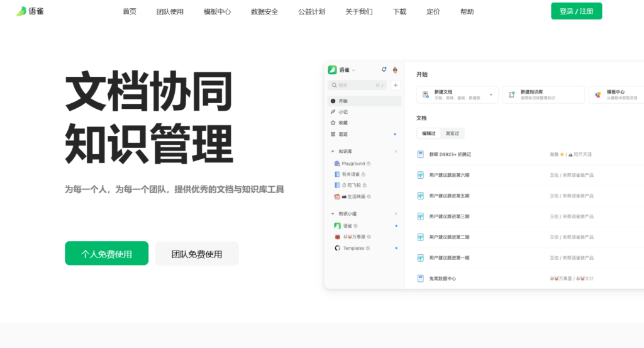Click the 语雀 group icon under 知识小组
Screen dimensions: 644x348
[337, 225]
